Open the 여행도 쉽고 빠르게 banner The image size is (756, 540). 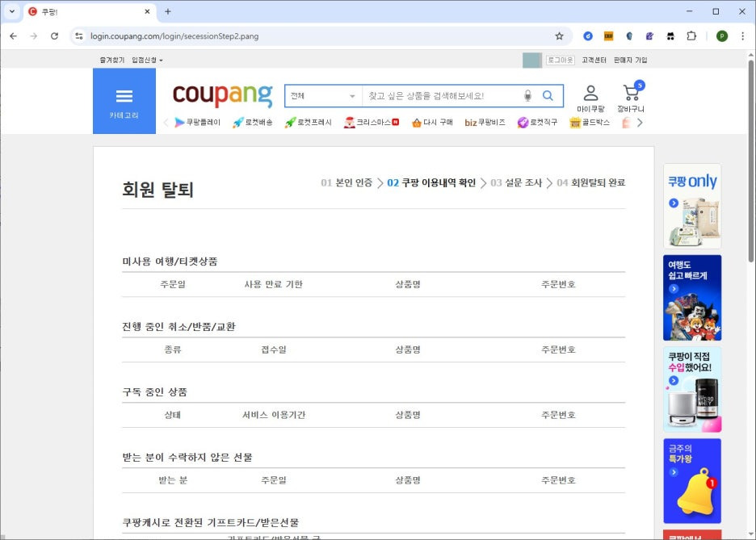tap(692, 298)
